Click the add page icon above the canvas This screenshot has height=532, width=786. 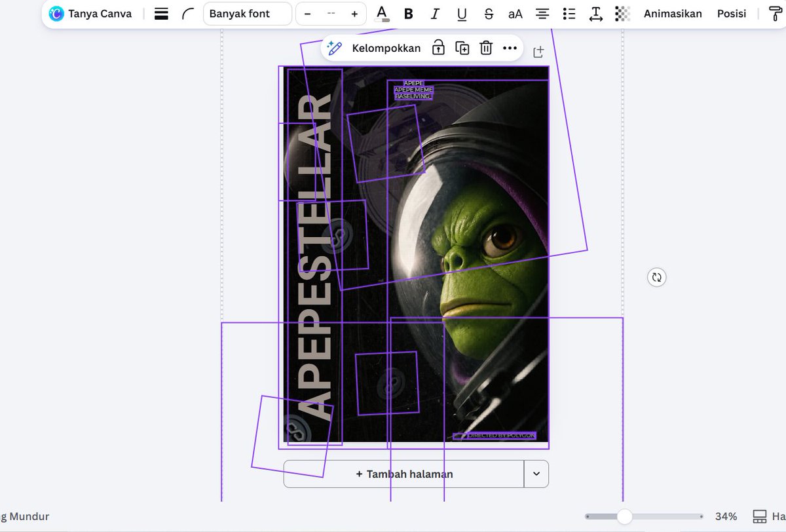(538, 52)
